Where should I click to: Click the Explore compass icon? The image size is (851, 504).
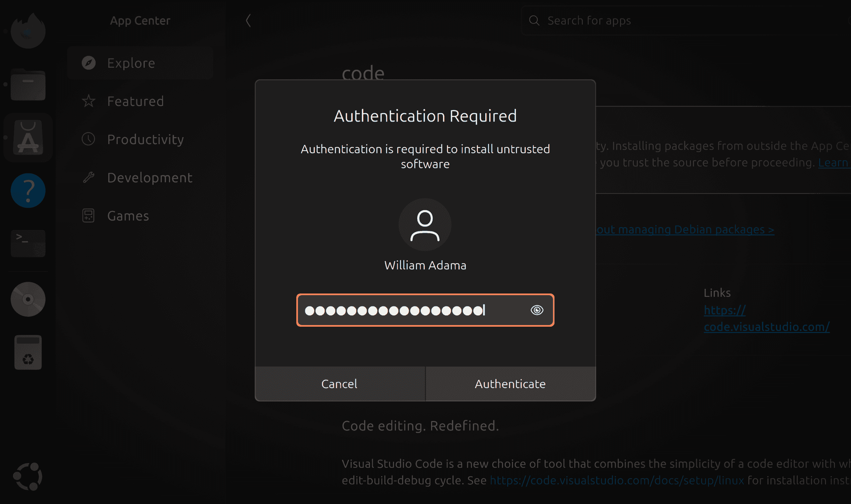pyautogui.click(x=89, y=63)
